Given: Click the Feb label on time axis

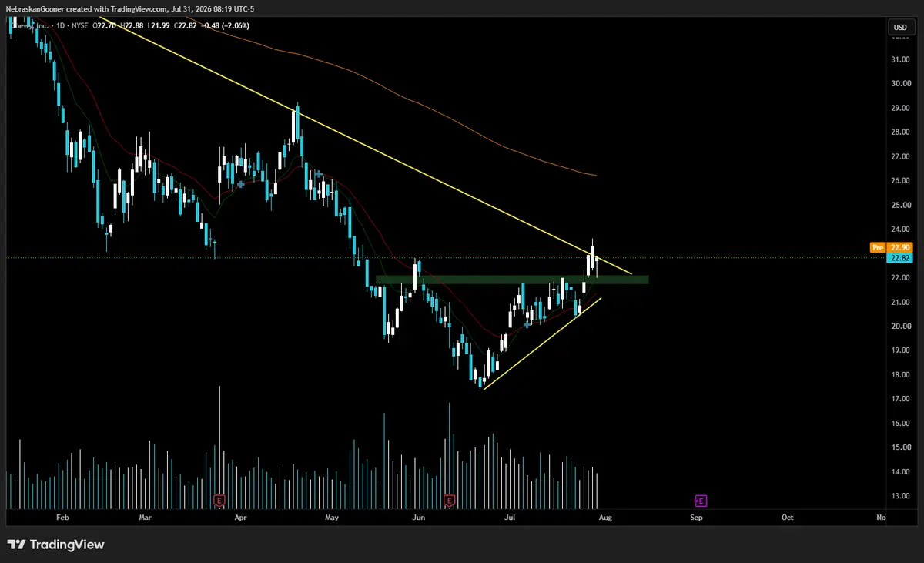Looking at the screenshot, I should 63,518.
